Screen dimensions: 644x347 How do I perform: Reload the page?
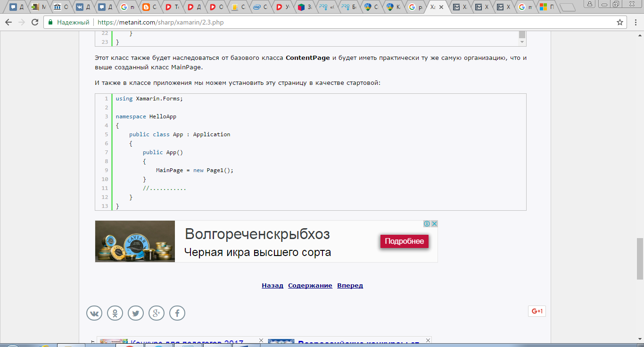point(35,22)
